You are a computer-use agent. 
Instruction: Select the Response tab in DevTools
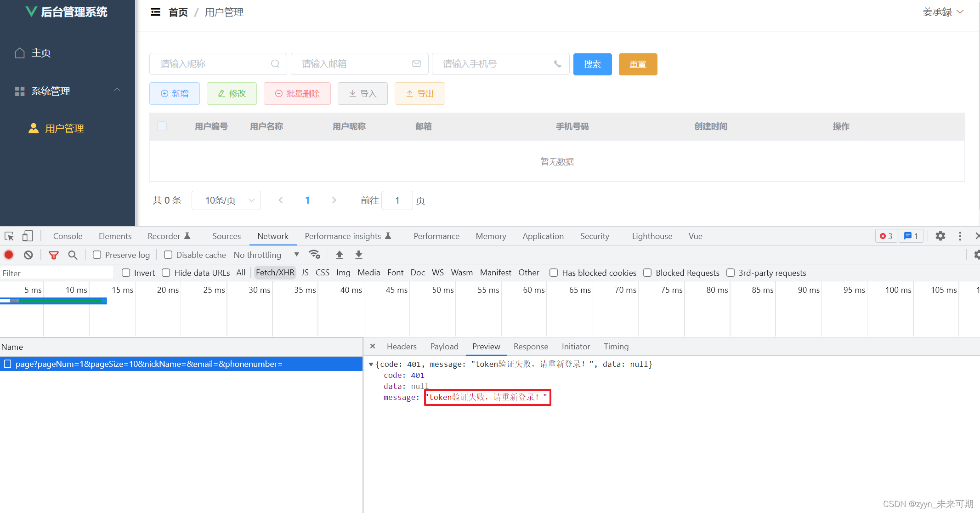(530, 346)
